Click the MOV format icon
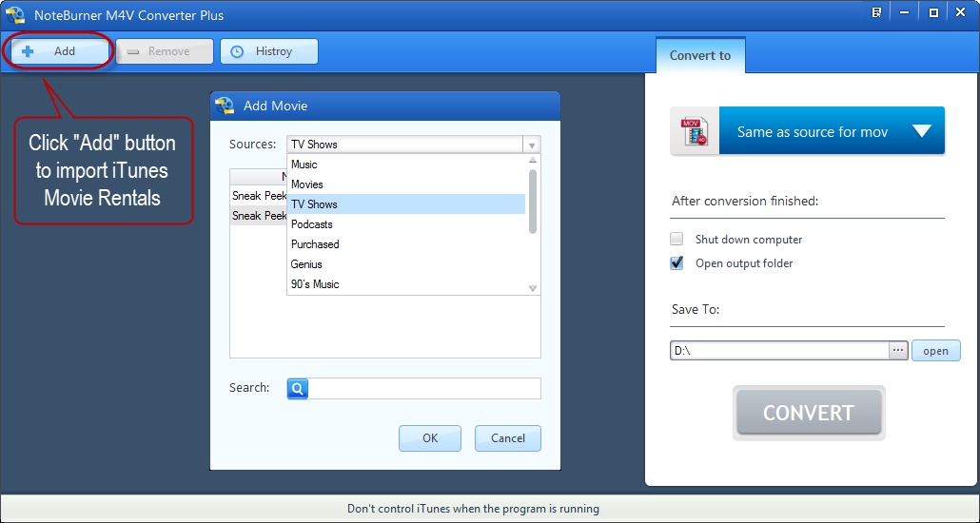Viewport: 980px width, 523px height. tap(695, 130)
